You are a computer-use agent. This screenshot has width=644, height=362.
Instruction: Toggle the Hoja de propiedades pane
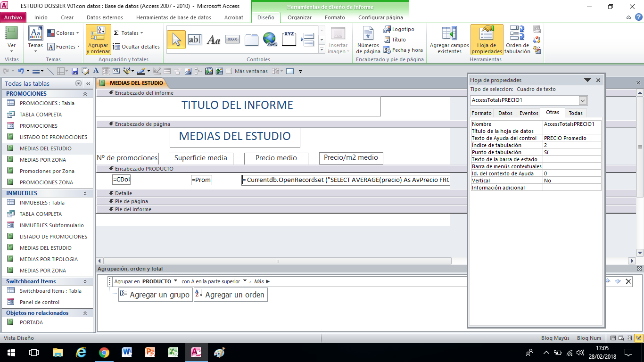click(x=487, y=40)
